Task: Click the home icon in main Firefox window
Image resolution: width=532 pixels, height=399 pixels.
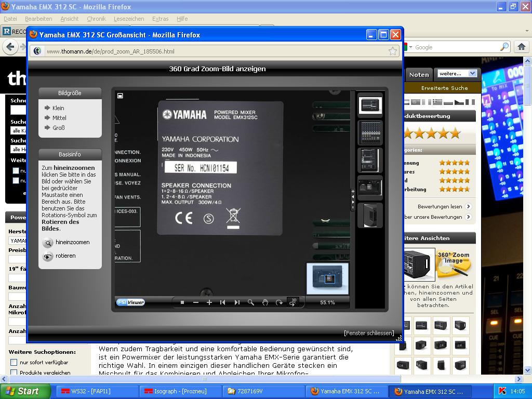Action: tap(522, 47)
